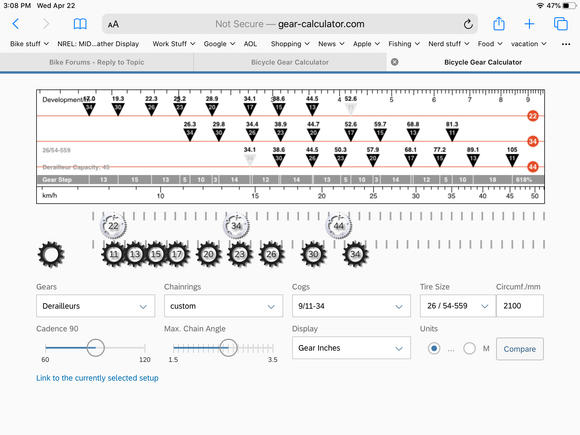580x435 pixels.
Task: Click the empty spare cog sprocket
Action: (x=51, y=254)
